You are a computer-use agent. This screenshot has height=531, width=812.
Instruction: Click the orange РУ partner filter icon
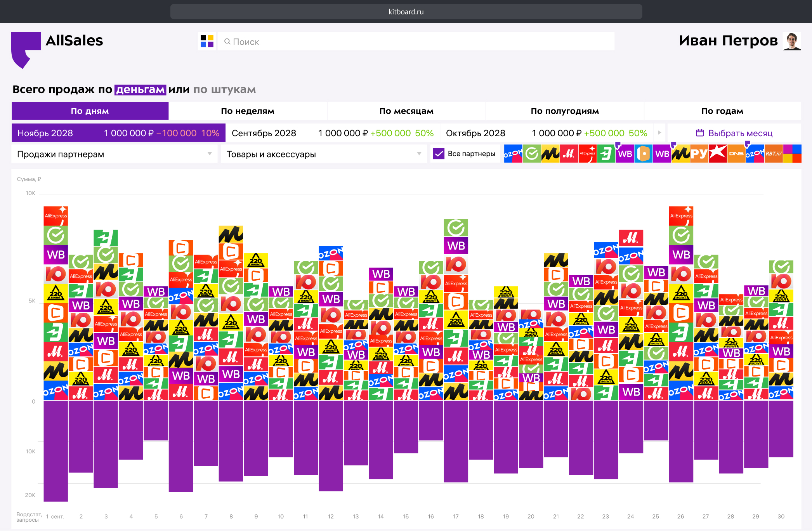pos(699,154)
